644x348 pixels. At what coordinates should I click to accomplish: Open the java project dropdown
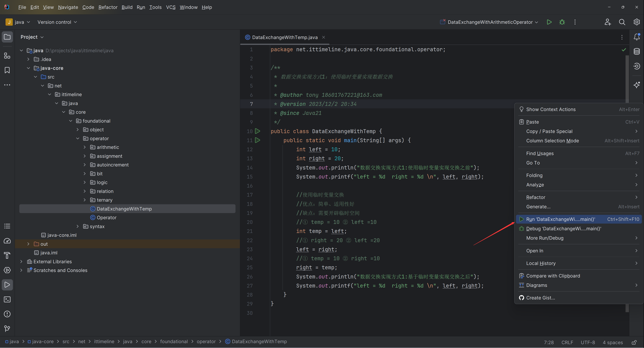point(18,22)
